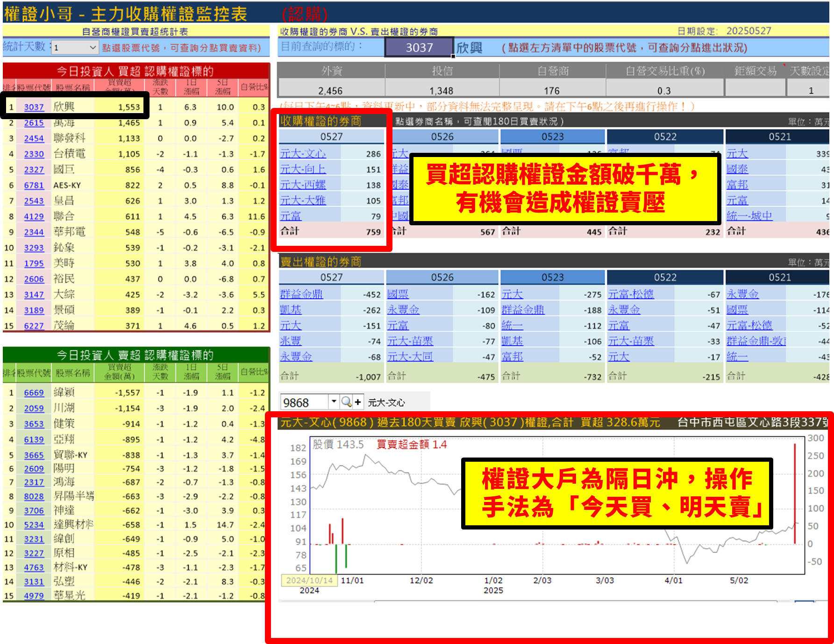Open stock code 4979 華星光 link

coord(34,595)
